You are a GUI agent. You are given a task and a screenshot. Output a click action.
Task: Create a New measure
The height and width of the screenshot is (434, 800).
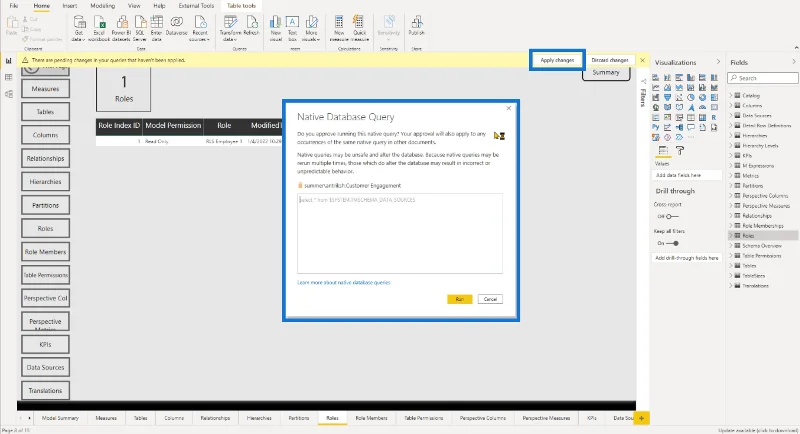339,28
